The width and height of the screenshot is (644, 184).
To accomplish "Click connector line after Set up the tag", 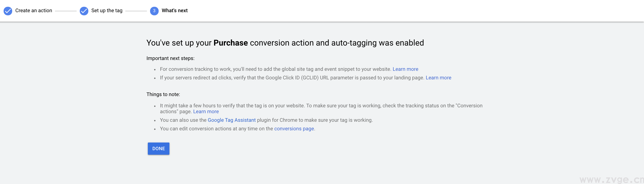I will pyautogui.click(x=136, y=11).
